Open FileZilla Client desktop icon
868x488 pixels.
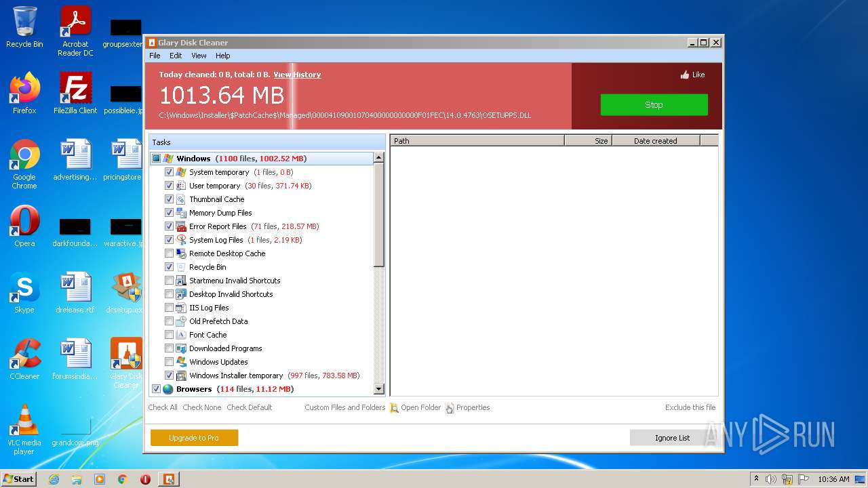click(x=75, y=94)
